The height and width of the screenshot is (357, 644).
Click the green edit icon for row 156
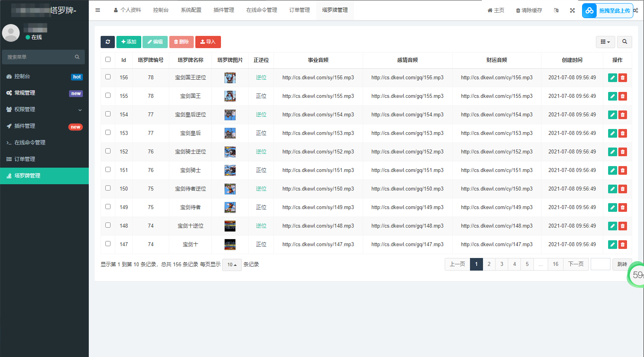pyautogui.click(x=612, y=78)
